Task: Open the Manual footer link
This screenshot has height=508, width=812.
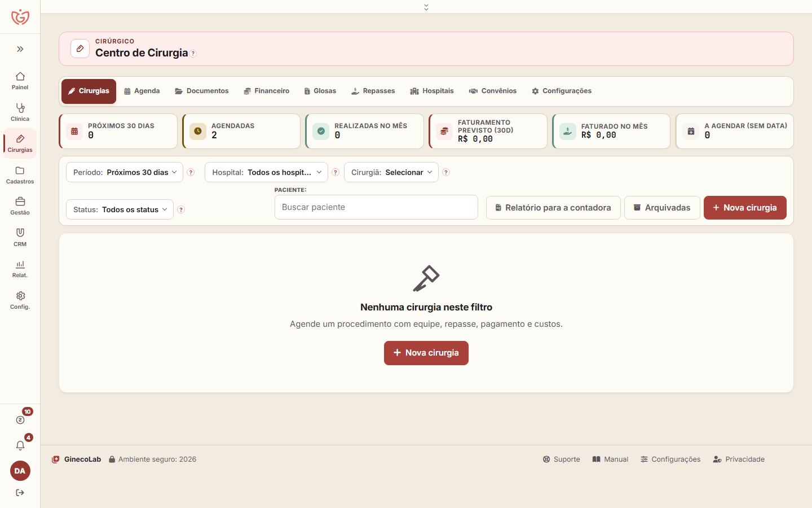Action: click(610, 459)
